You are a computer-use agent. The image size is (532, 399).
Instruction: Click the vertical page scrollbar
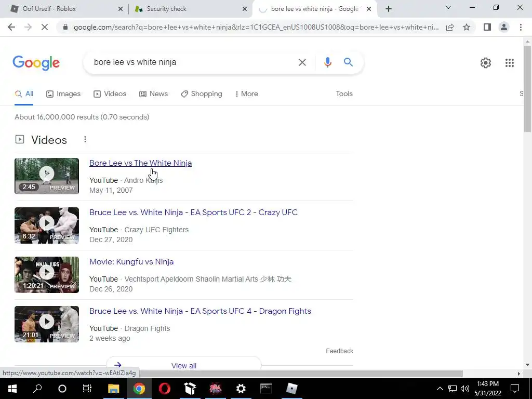point(527,88)
